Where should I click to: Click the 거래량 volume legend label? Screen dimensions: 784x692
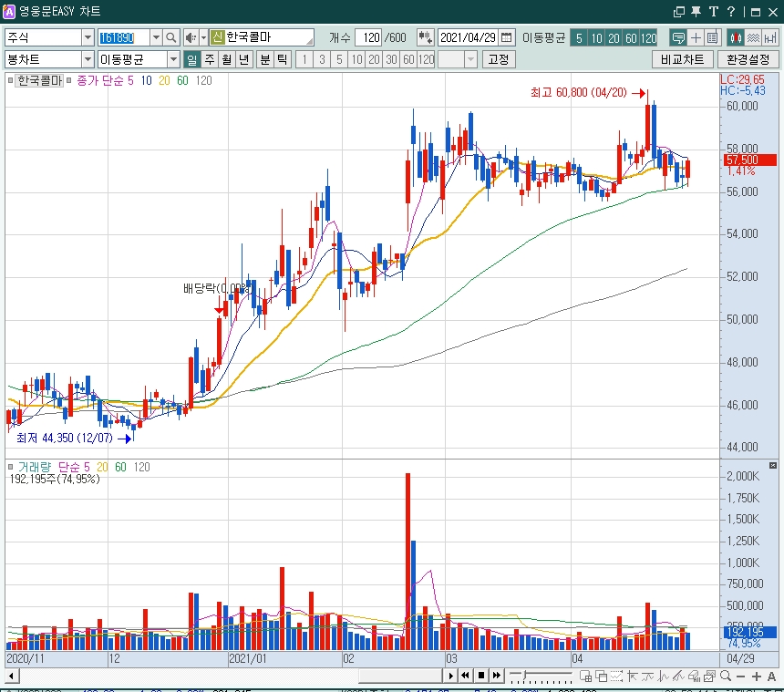(x=35, y=467)
